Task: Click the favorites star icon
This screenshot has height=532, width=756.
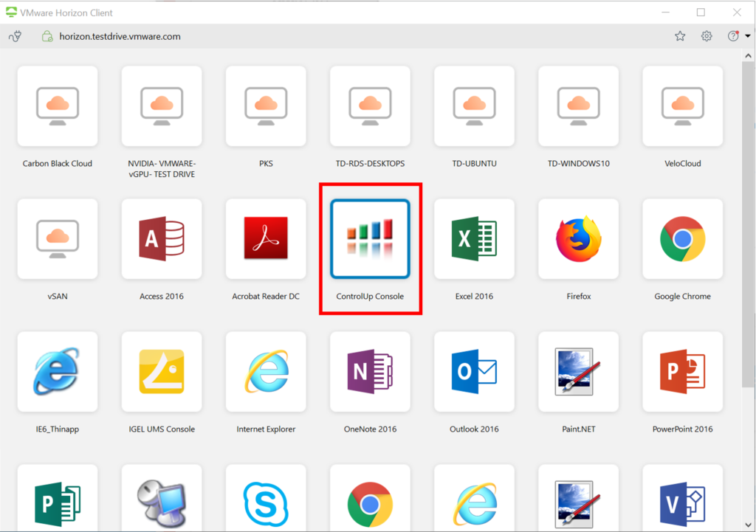Action: point(680,36)
